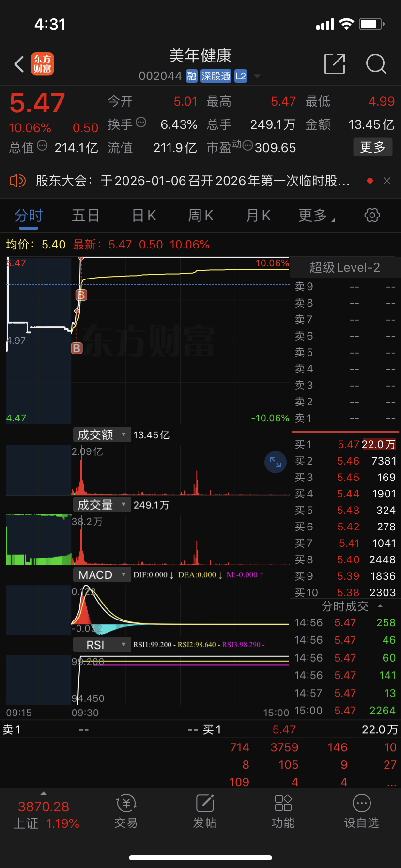Open the MACD indicator dropdown
This screenshot has width=401, height=868.
(x=102, y=575)
